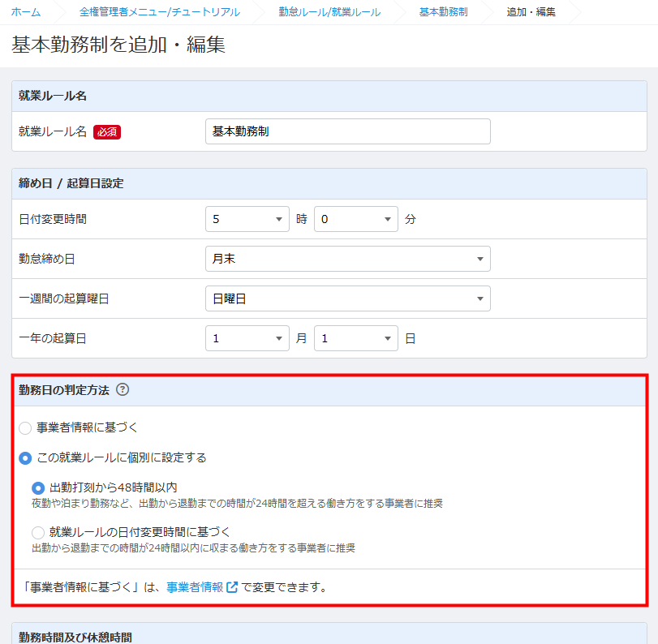Click the red 必須 badge
658x644 pixels.
point(107,132)
